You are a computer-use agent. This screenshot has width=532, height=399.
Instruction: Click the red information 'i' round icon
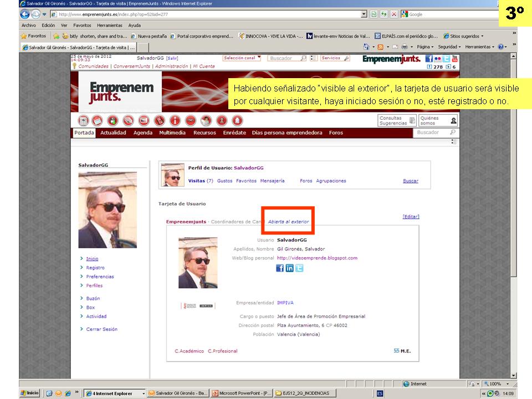pyautogui.click(x=175, y=120)
